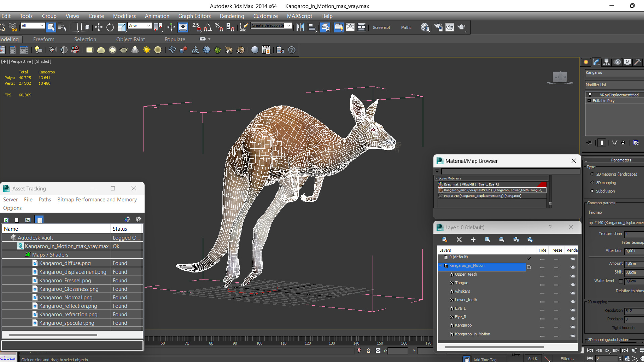
Task: Click the Filters... button
Action: pos(568,359)
